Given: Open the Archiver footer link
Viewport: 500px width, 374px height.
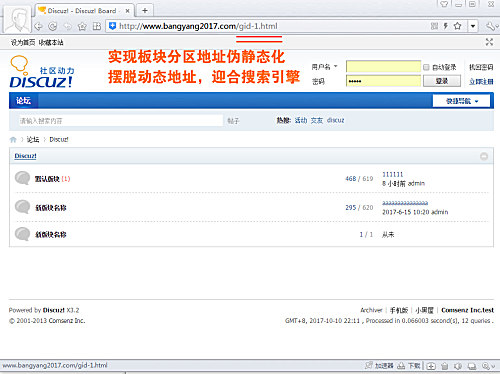Looking at the screenshot, I should [x=371, y=310].
